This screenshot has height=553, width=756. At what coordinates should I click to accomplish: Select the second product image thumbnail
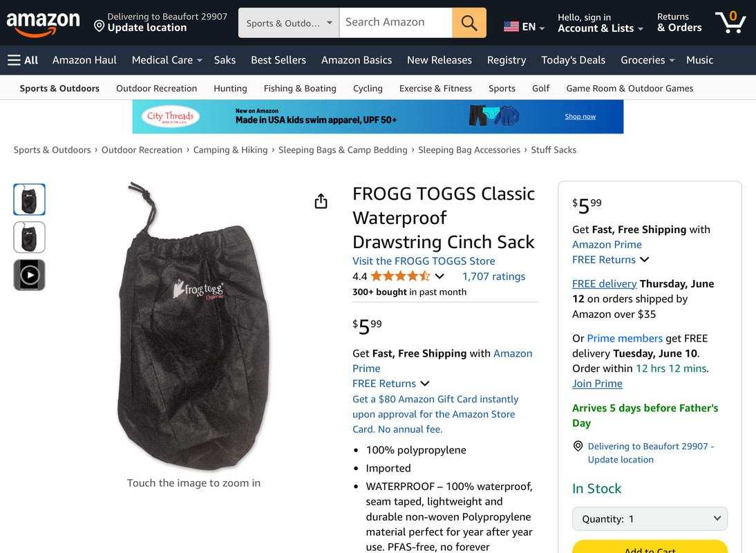pyautogui.click(x=30, y=237)
